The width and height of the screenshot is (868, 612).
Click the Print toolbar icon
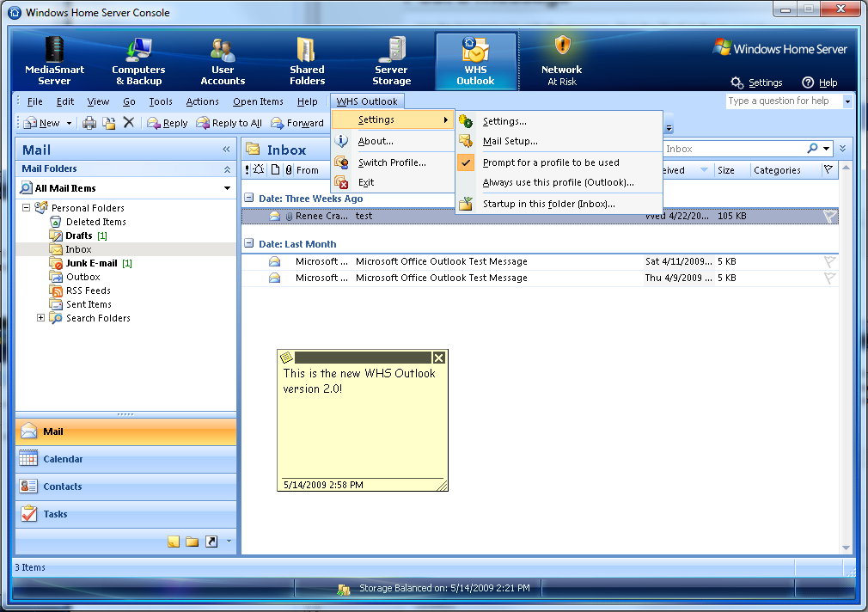tap(89, 123)
